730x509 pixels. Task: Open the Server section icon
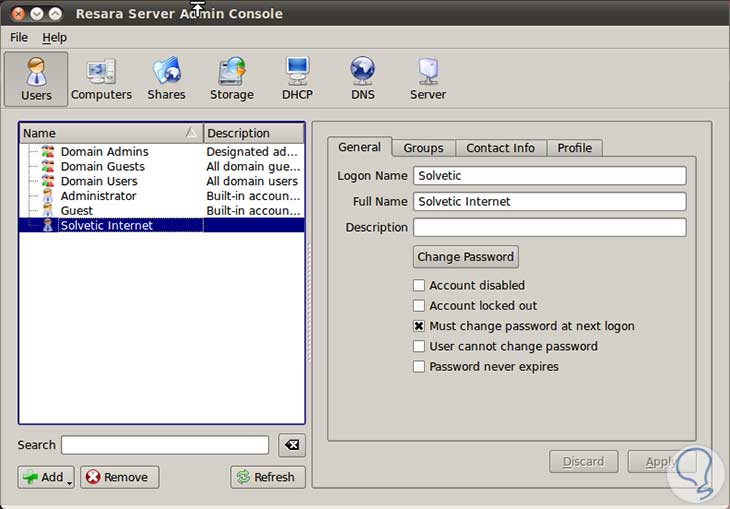(x=427, y=79)
